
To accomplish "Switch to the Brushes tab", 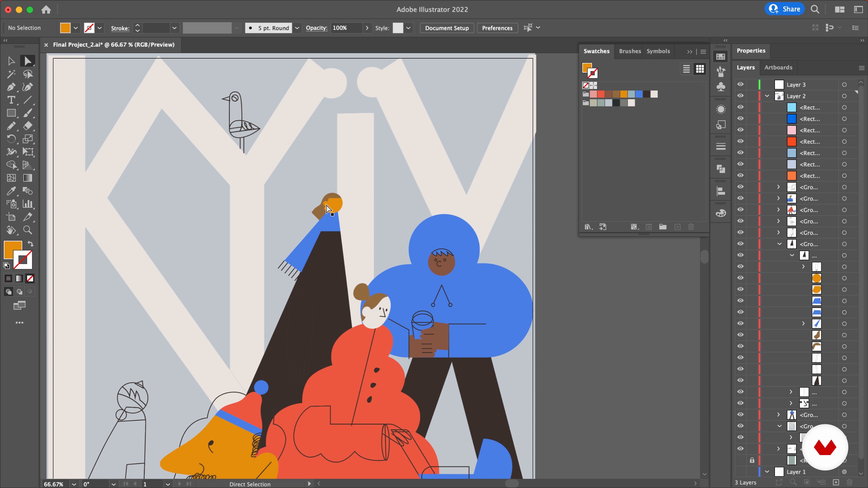I will point(630,51).
